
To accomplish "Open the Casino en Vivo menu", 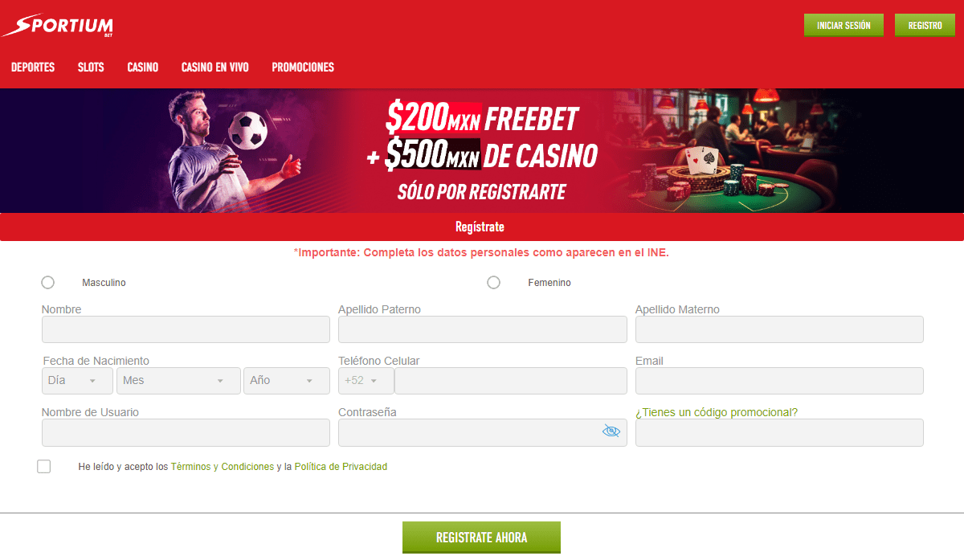I will [215, 67].
